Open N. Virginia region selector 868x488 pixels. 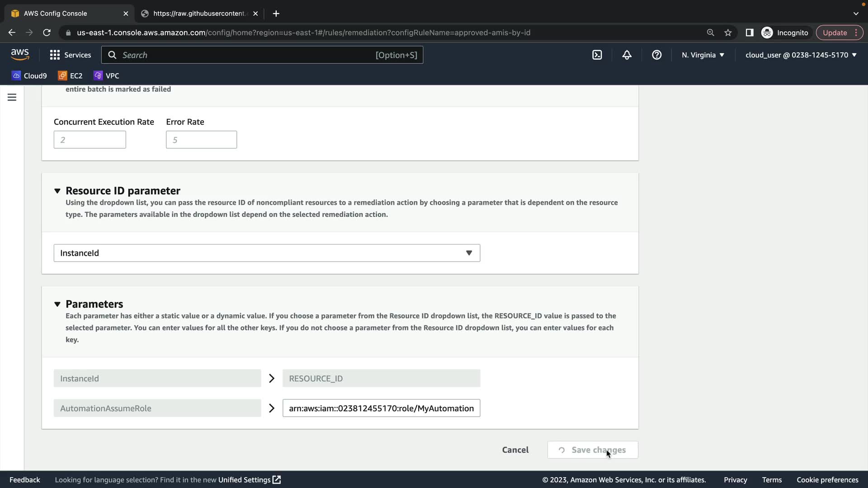click(x=703, y=55)
